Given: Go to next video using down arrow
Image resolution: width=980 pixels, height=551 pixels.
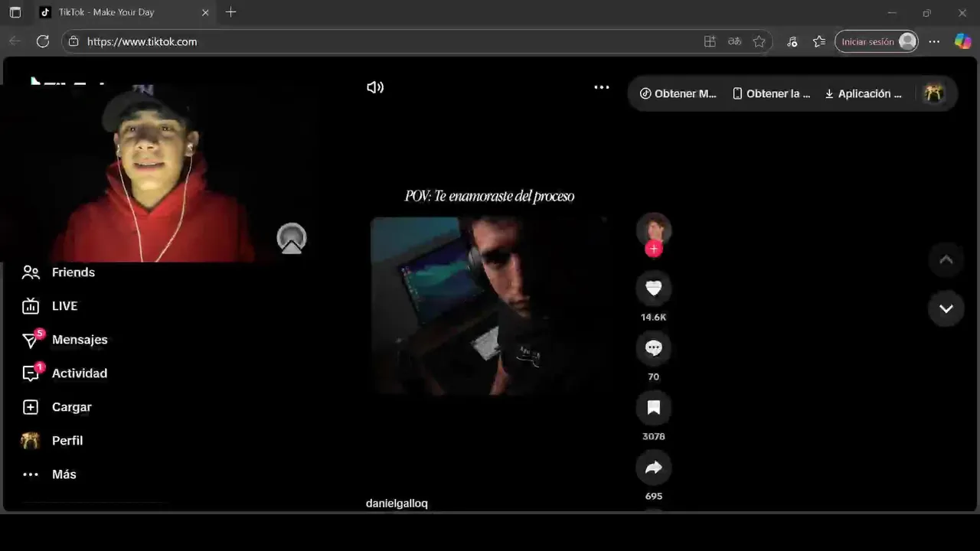Looking at the screenshot, I should coord(946,308).
